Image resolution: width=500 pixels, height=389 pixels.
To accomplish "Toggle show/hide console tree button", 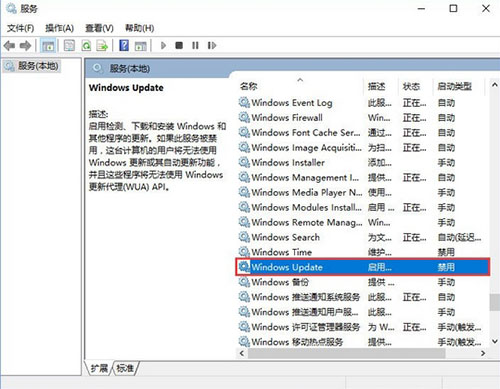I will click(48, 45).
